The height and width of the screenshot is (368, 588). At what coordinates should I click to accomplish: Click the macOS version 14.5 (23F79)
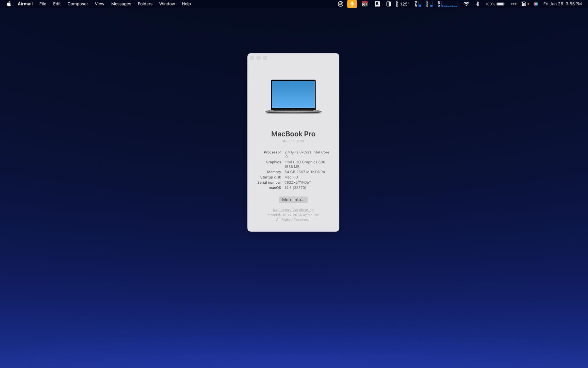(x=295, y=188)
